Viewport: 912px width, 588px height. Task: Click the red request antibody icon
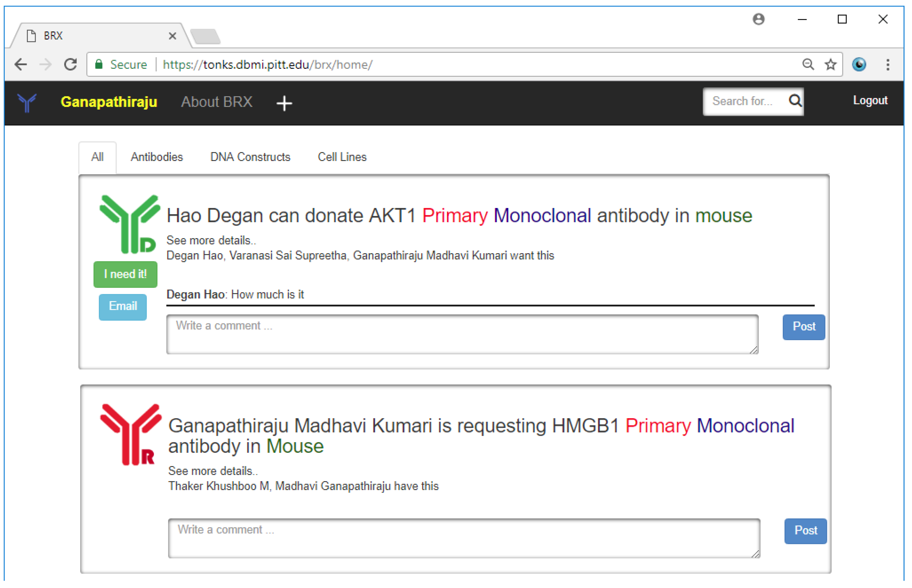pos(130,434)
